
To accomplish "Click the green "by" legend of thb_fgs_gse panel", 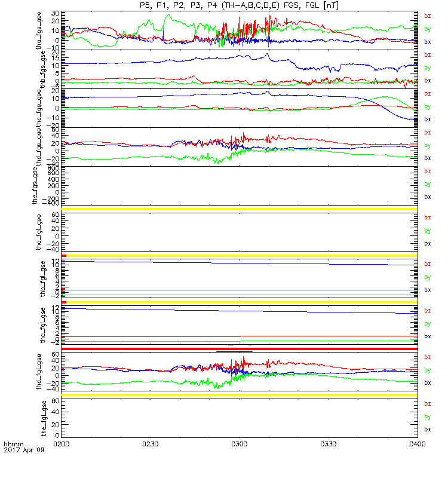I will [x=428, y=68].
